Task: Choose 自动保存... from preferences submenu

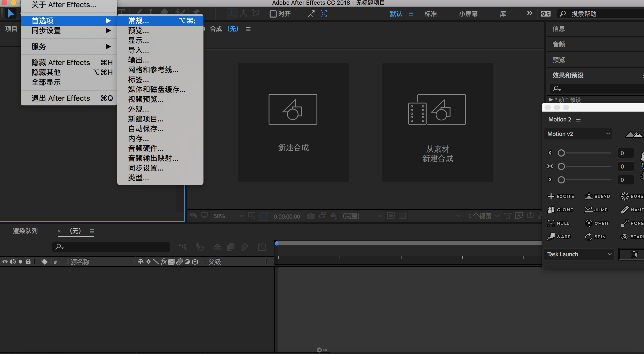Action: coord(146,129)
